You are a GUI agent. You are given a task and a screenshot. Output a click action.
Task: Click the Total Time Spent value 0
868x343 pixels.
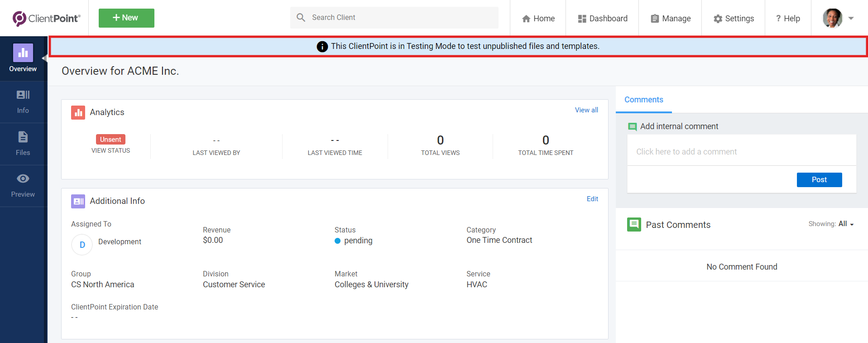546,140
